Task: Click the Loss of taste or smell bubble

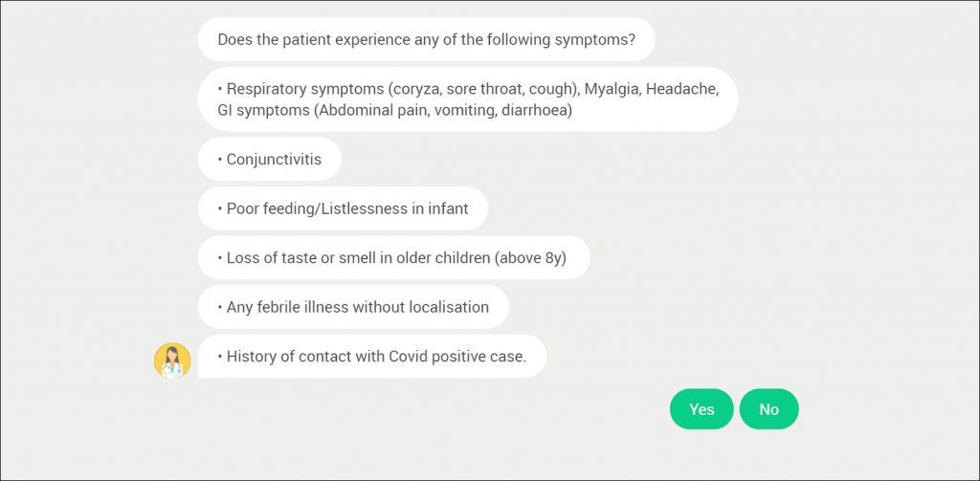Action: pos(392,258)
